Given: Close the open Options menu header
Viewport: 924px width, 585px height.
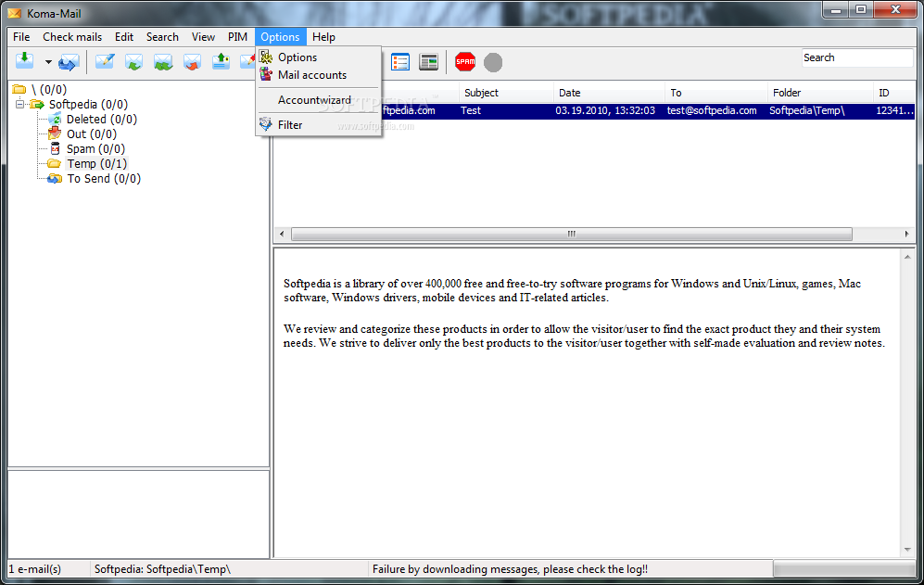Looking at the screenshot, I should point(280,36).
